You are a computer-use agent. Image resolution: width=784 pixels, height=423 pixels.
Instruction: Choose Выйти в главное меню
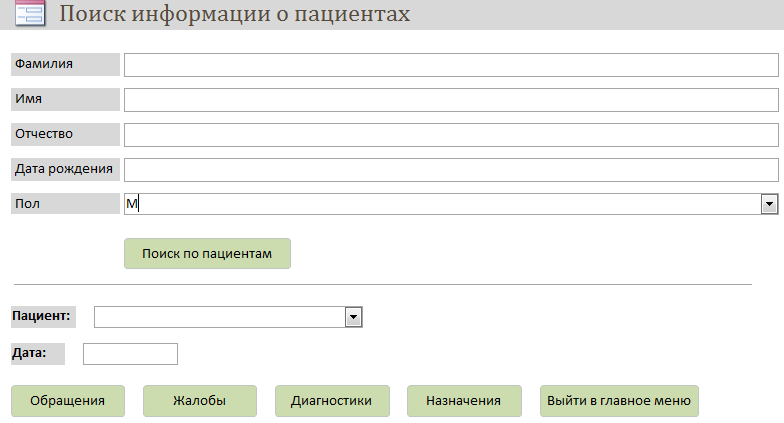(x=619, y=401)
